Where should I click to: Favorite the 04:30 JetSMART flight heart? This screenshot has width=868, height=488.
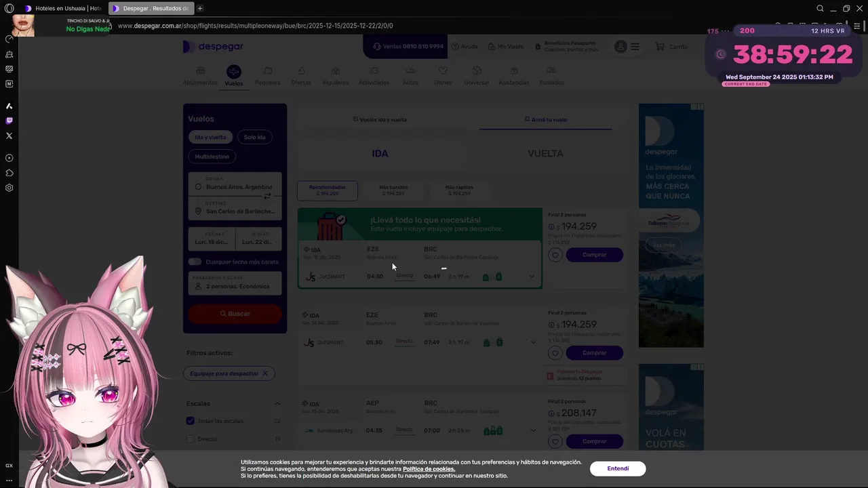[555, 255]
